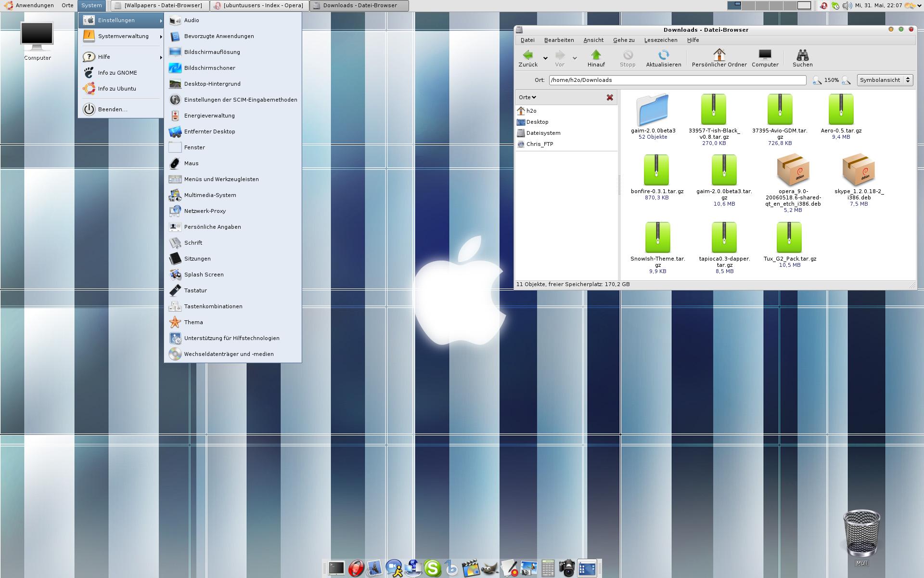The width and height of the screenshot is (924, 578).
Task: Switch to the last workspace in pager
Action: 804,5
